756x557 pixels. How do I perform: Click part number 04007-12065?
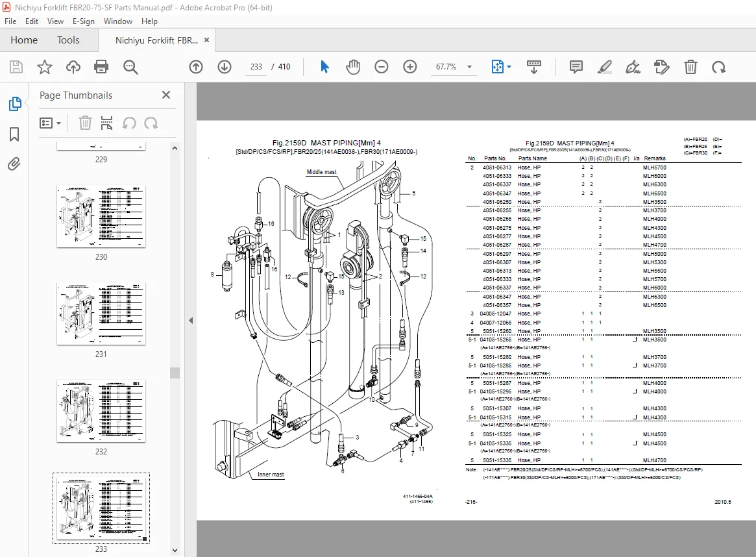(x=496, y=323)
